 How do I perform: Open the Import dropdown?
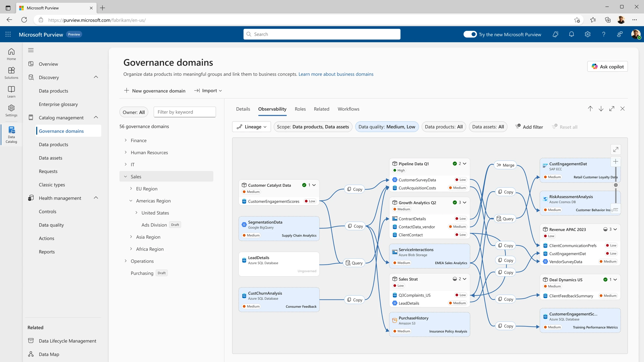[x=208, y=91]
